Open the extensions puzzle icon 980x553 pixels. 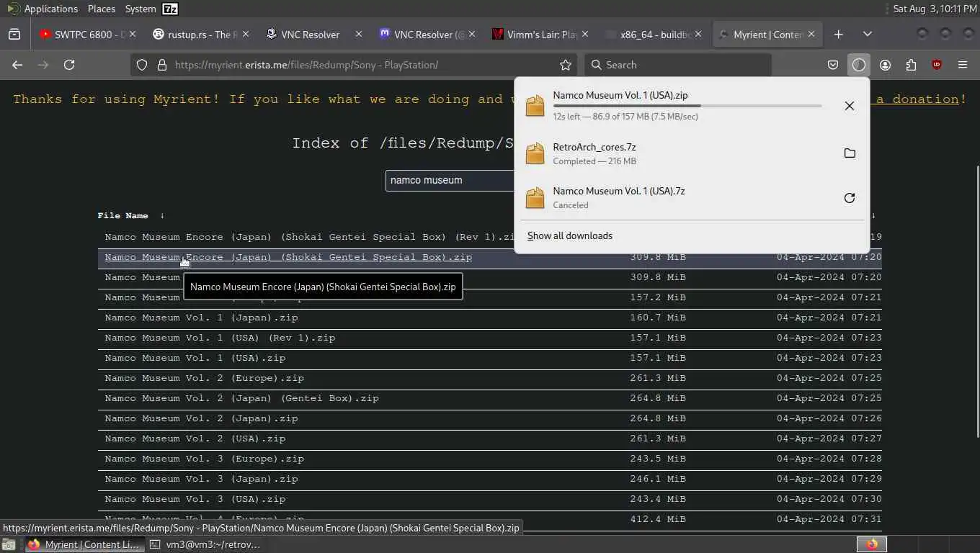[x=911, y=65]
